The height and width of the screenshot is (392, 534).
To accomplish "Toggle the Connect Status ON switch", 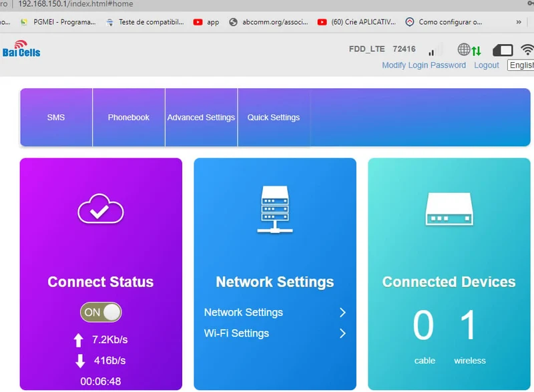I will click(x=101, y=312).
